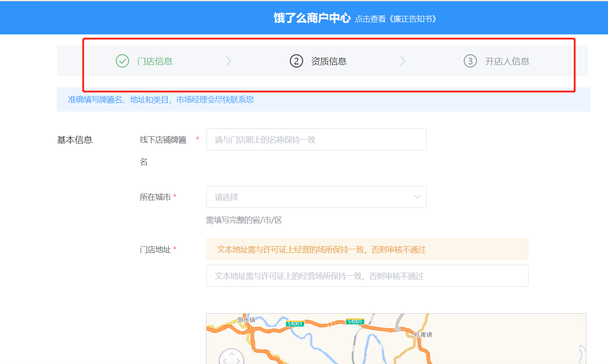Click the map pan control icon
The image size is (608, 364).
click(x=232, y=356)
